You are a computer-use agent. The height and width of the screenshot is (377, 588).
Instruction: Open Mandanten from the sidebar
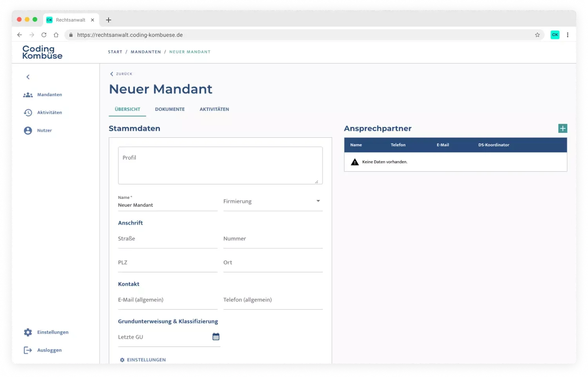(x=43, y=95)
